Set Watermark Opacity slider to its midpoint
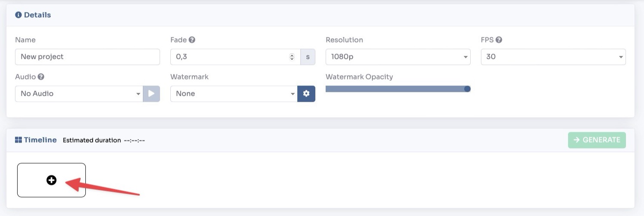Viewport: 644px width, 216px height. (x=398, y=89)
